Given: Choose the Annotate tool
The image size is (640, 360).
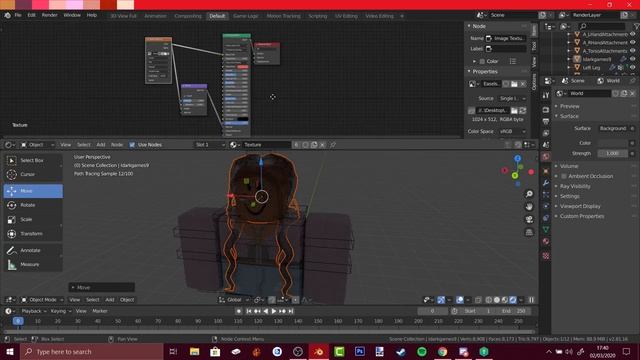Looking at the screenshot, I should [x=33, y=250].
